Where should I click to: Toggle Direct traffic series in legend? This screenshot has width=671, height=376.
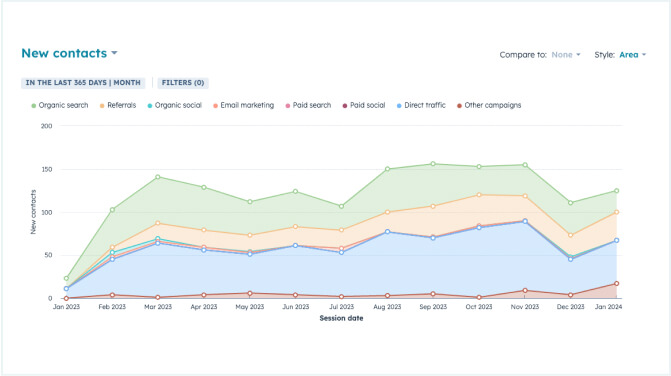click(421, 105)
